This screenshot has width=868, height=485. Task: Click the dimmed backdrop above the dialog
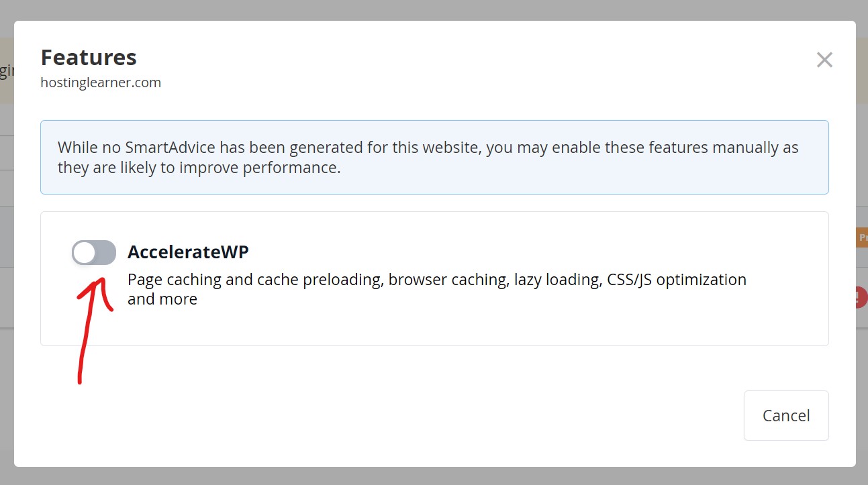pyautogui.click(x=434, y=10)
